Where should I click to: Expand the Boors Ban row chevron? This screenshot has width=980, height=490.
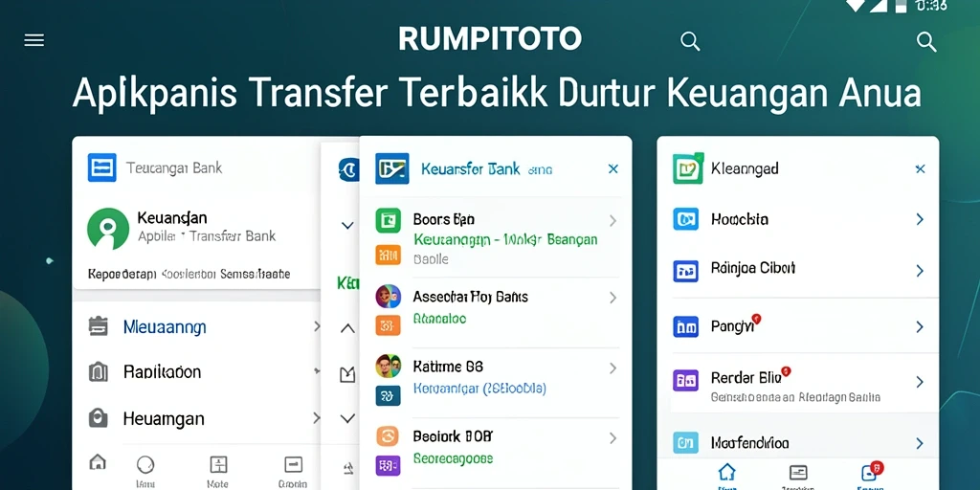click(612, 220)
